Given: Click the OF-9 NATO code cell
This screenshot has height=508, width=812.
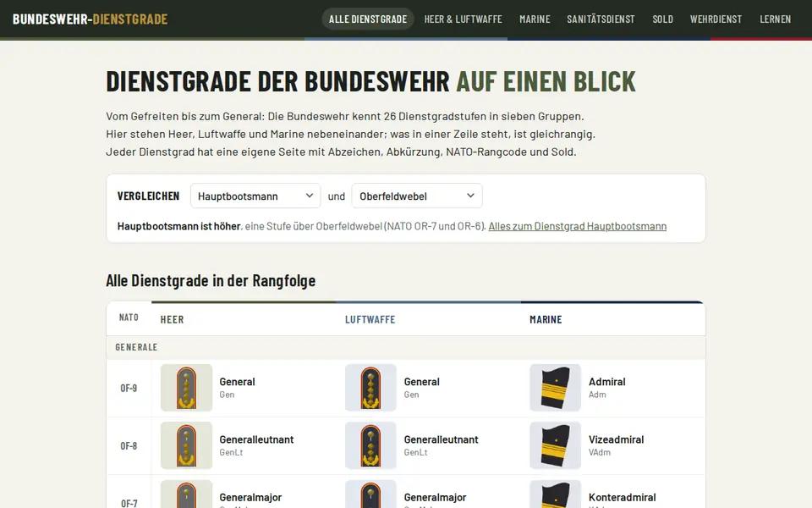Looking at the screenshot, I should point(129,389).
